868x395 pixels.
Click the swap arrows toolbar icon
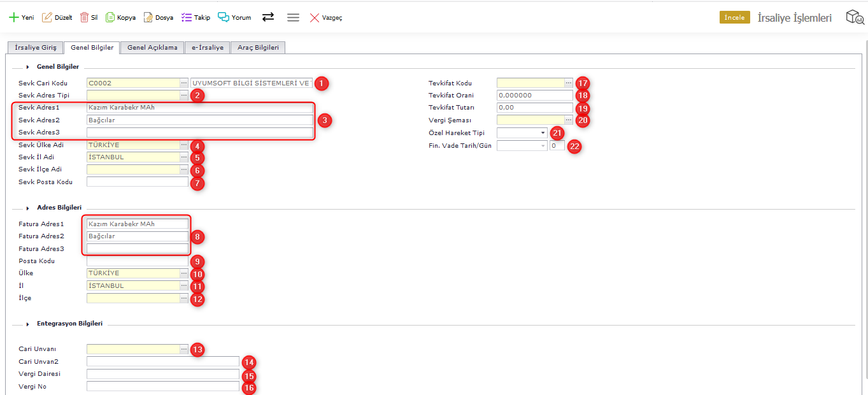pos(268,17)
